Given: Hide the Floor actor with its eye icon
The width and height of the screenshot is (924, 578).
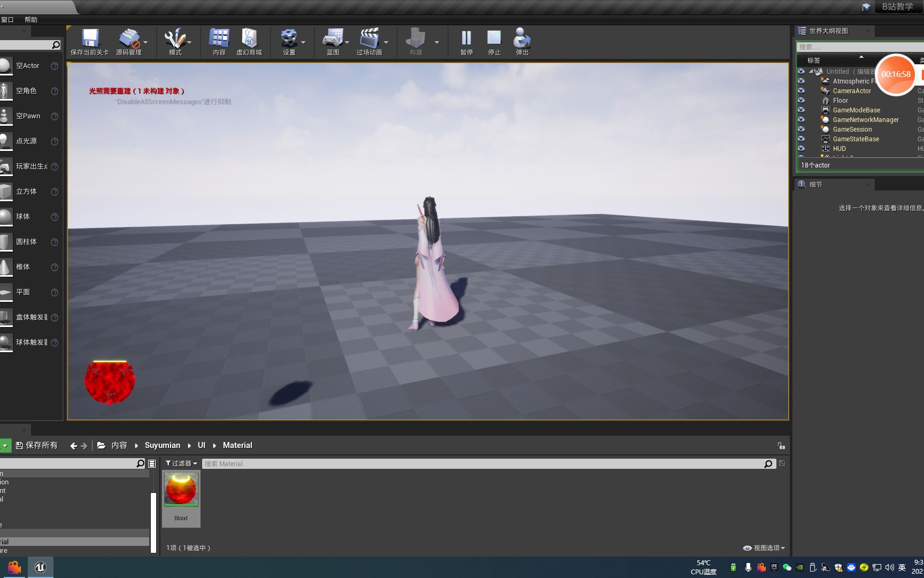Looking at the screenshot, I should pos(801,100).
